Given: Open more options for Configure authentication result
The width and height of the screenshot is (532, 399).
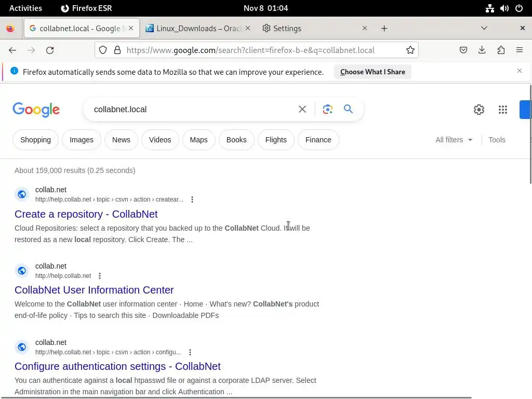Looking at the screenshot, I should [x=190, y=352].
